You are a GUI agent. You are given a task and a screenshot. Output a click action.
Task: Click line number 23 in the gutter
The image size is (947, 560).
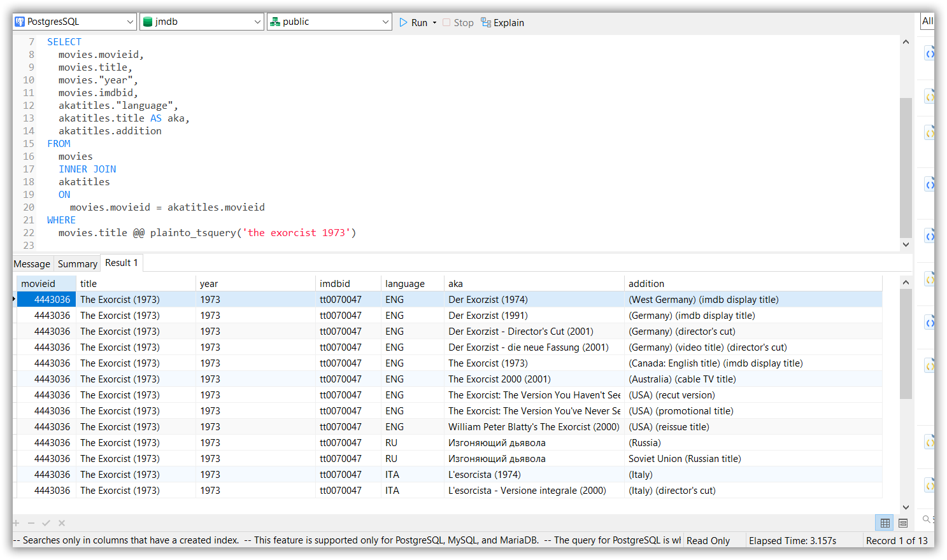29,246
